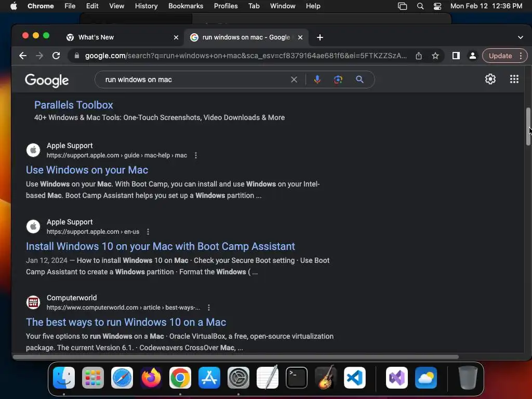
Task: Click the Computerworld site favicon
Action: click(x=33, y=302)
